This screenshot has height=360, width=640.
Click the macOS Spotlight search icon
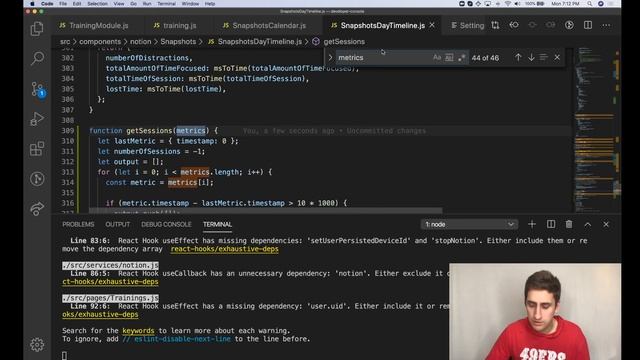590,4
